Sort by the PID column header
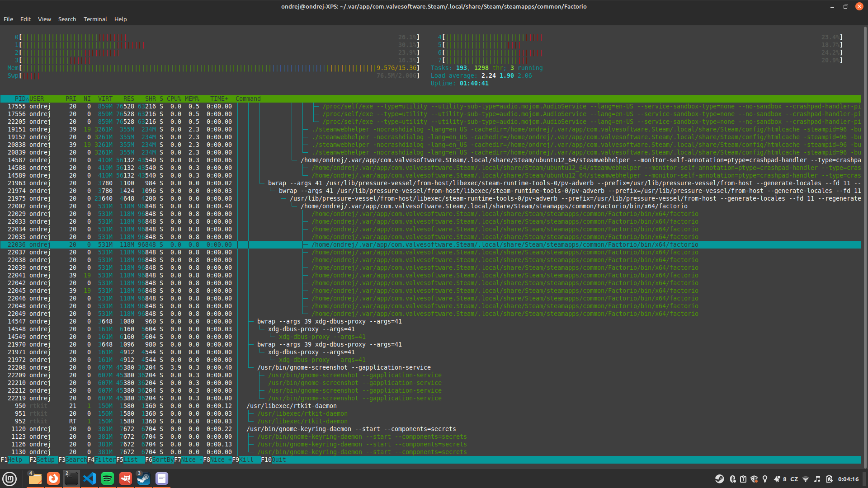868x488 pixels. [x=20, y=99]
